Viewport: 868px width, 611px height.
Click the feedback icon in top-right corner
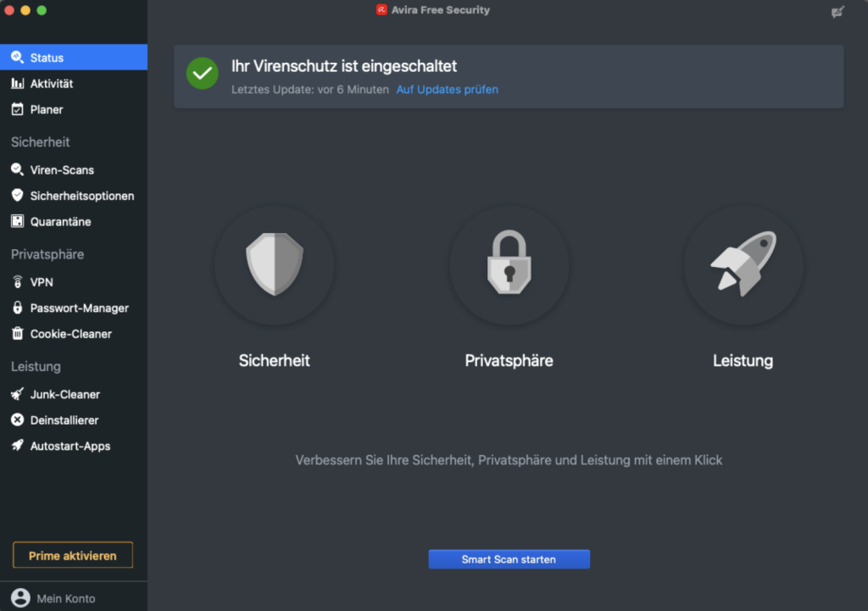click(838, 11)
